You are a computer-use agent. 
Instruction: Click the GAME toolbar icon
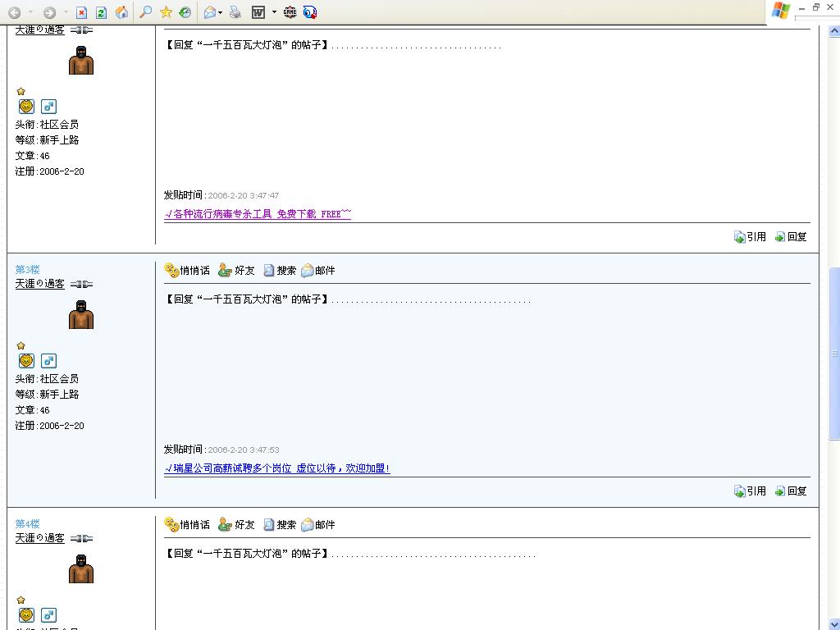pyautogui.click(x=290, y=12)
